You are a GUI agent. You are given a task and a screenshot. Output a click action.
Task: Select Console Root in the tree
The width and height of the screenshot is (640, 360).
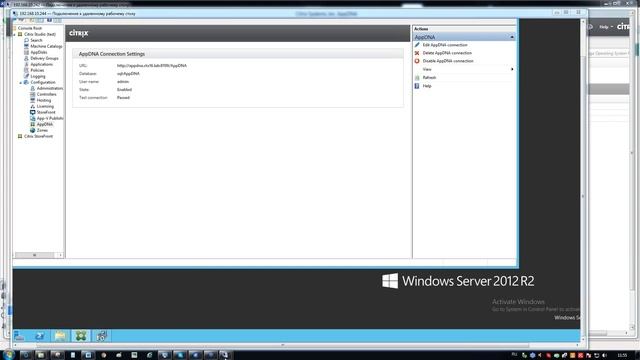pos(30,28)
